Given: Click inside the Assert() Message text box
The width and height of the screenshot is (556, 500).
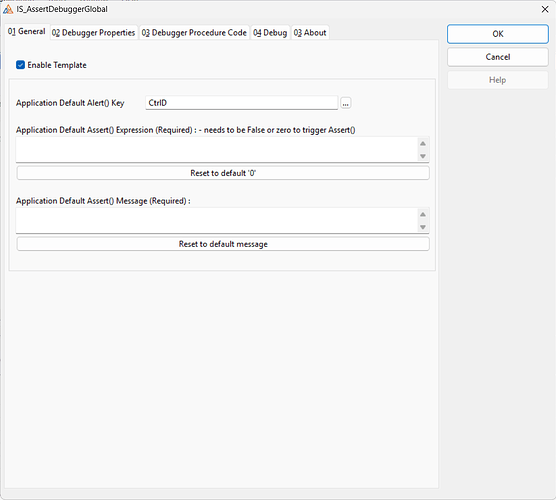Looking at the screenshot, I should point(216,221).
